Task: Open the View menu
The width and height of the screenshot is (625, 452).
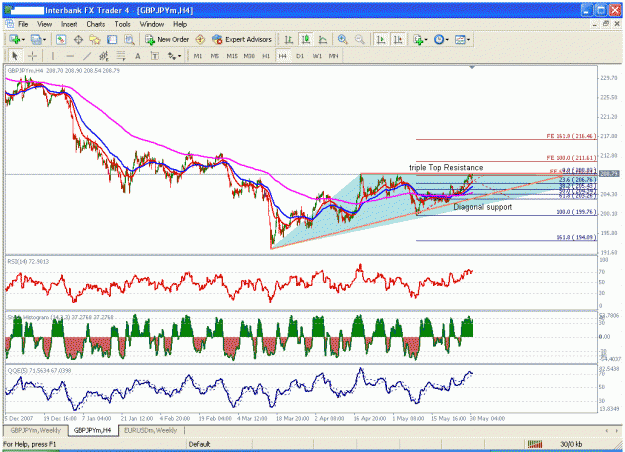Action: click(45, 24)
